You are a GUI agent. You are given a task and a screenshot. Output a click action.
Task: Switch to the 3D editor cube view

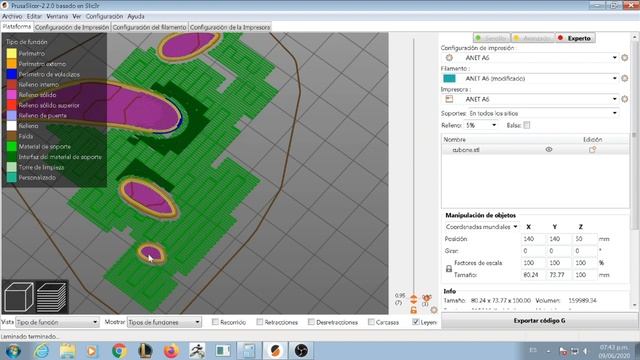(18, 297)
